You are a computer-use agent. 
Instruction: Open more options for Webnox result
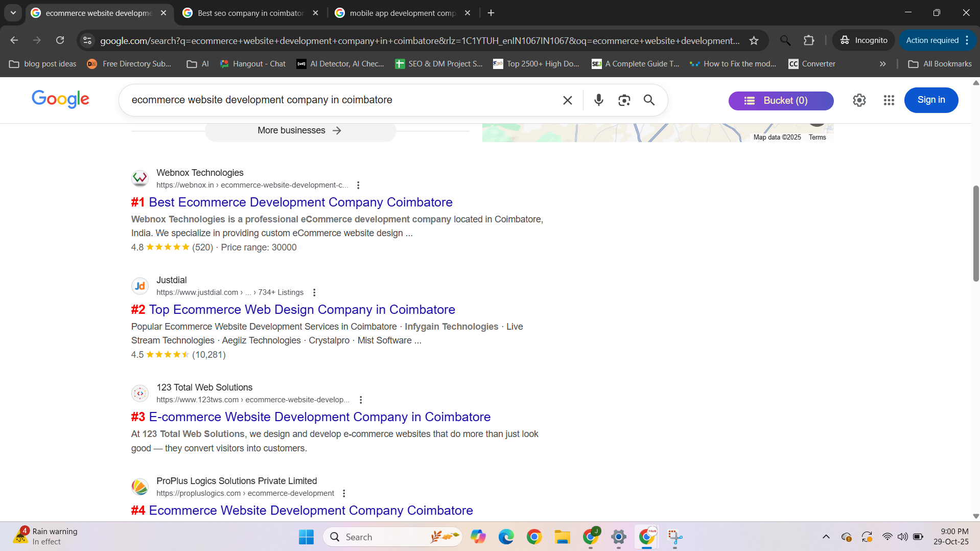tap(358, 185)
